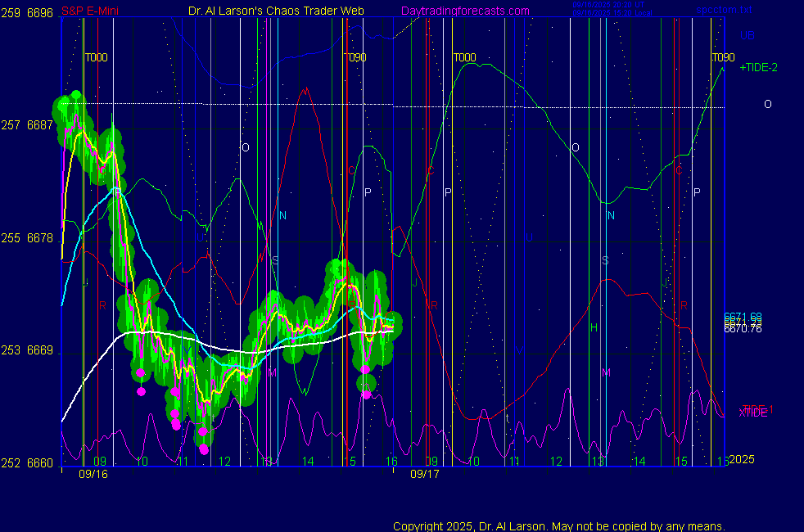Click the copyright notice text
804x532 pixels.
[x=559, y=525]
